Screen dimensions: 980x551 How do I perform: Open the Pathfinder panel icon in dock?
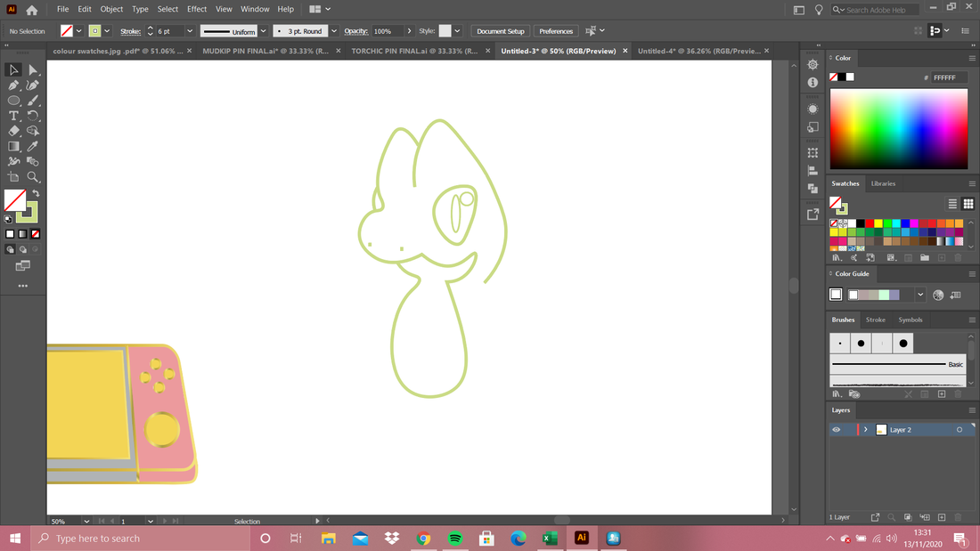pyautogui.click(x=813, y=188)
